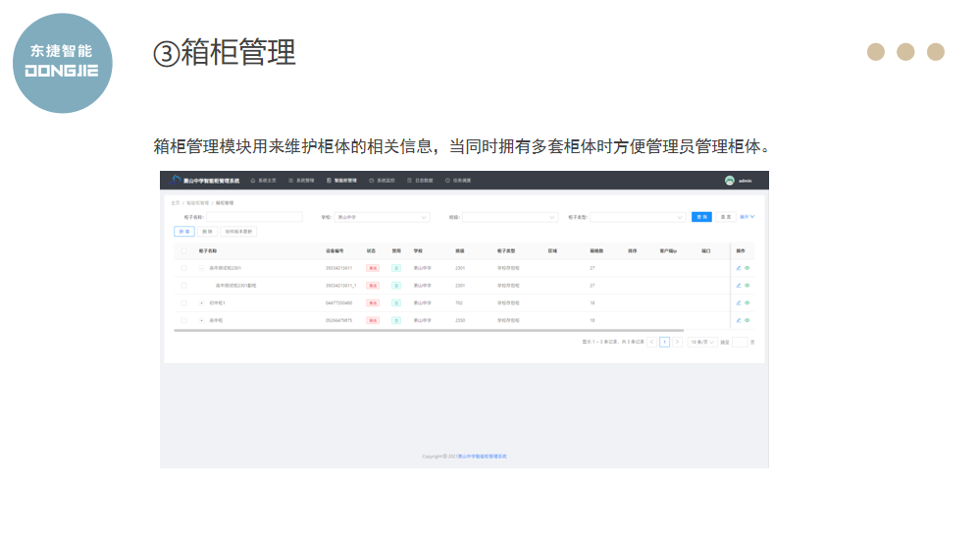Click the edit pencil icon for 高中柜
This screenshot has width=980, height=541.
pyautogui.click(x=739, y=320)
